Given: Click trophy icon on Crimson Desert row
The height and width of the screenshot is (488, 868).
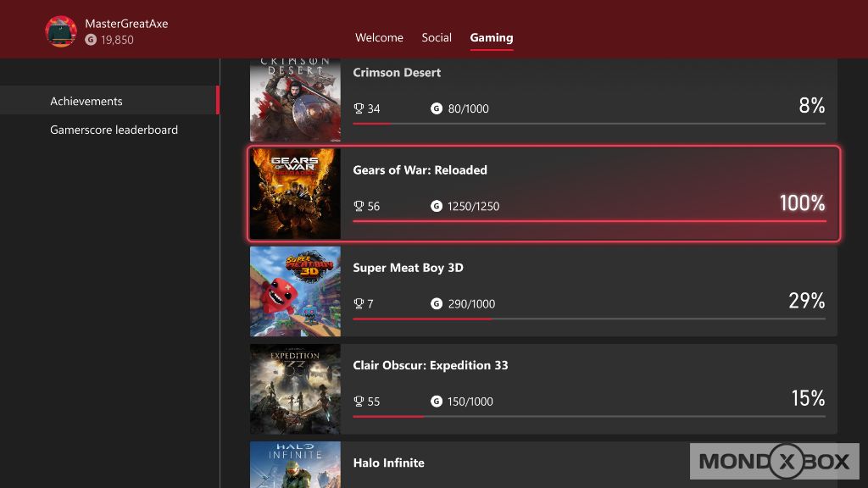Looking at the screenshot, I should (x=359, y=108).
